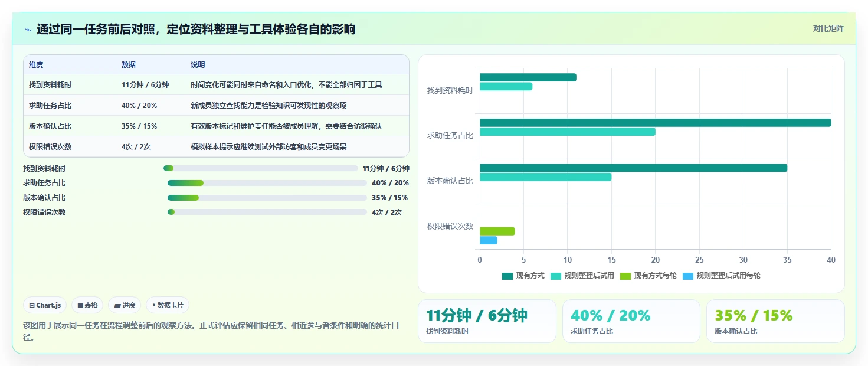868x366 pixels.
Task: Click the 4次 / 2次 value beside the progress bar
Action: 386,213
